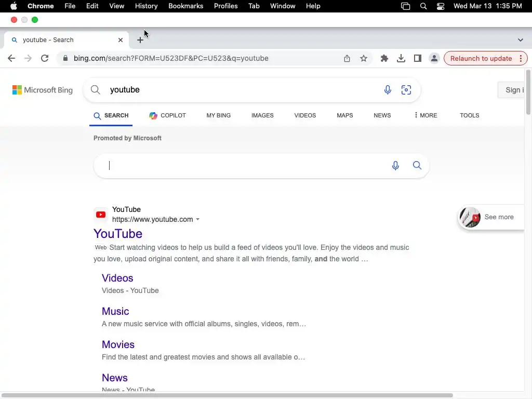This screenshot has width=532, height=399.
Task: Switch to the MY BING tab
Action: 219,115
